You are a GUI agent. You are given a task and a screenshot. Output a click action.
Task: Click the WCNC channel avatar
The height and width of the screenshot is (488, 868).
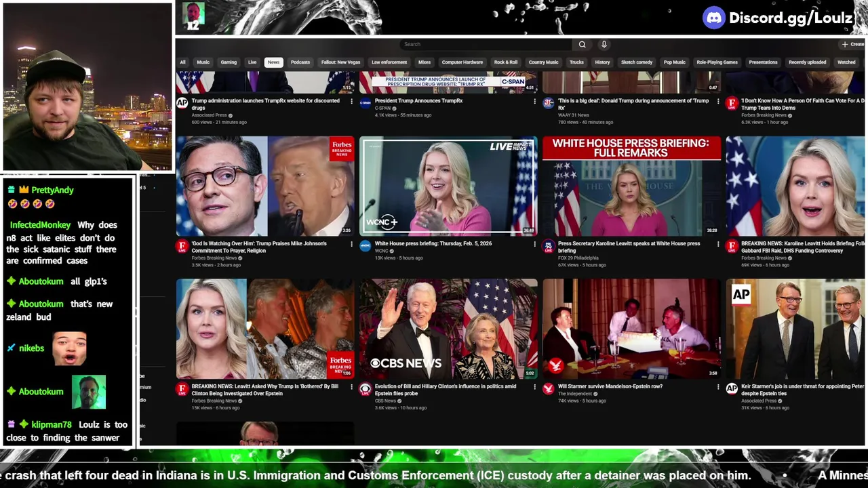[365, 246]
